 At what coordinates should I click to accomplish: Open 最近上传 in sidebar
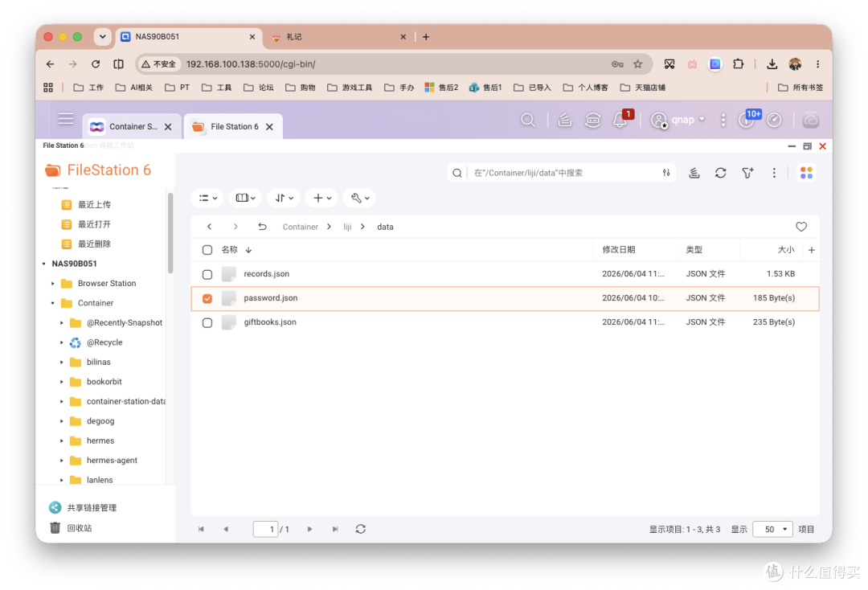click(94, 205)
